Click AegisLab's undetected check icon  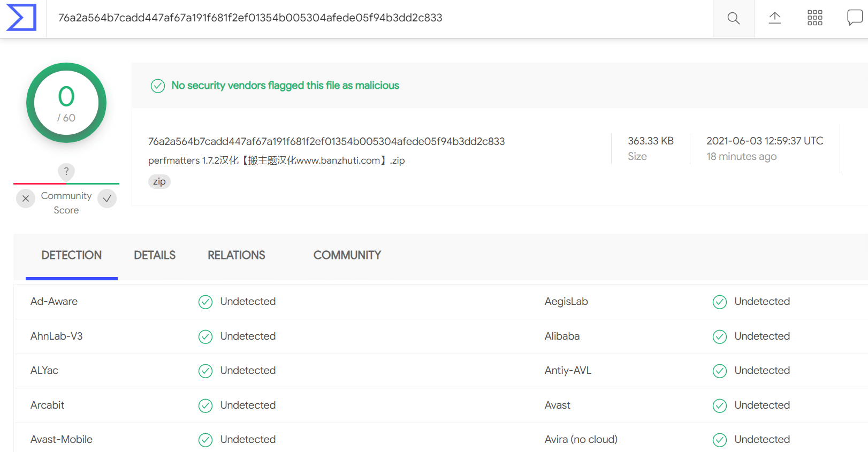click(720, 302)
